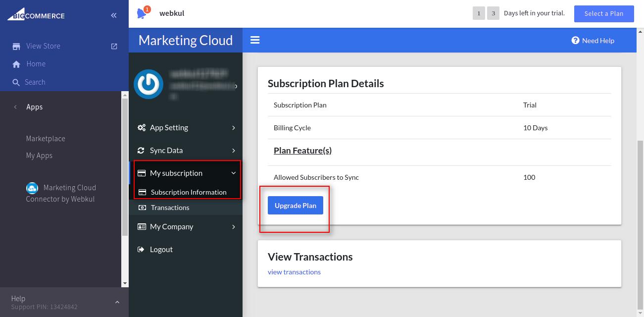Click Days left in your trial text
644x317 pixels.
point(534,13)
